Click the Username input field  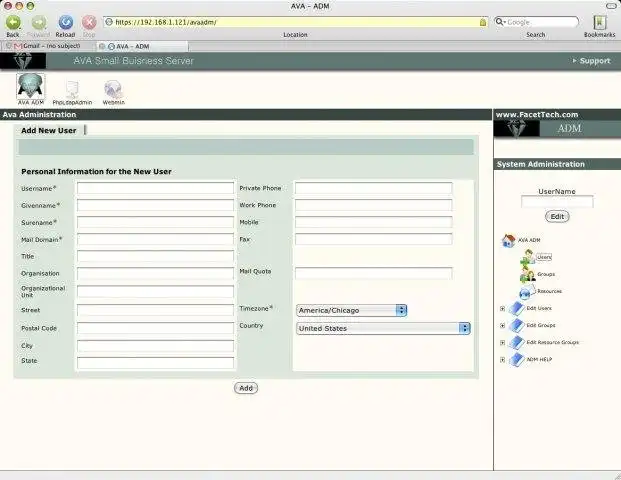click(155, 188)
